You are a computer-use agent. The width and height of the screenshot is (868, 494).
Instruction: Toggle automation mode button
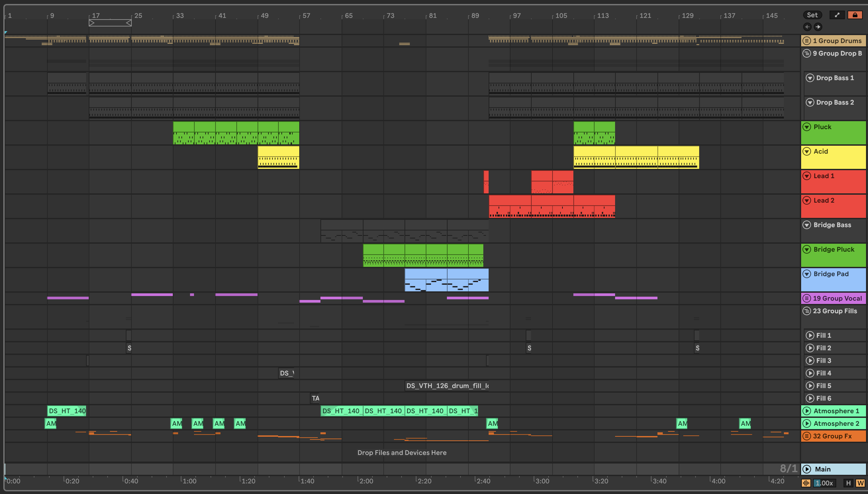click(x=837, y=15)
